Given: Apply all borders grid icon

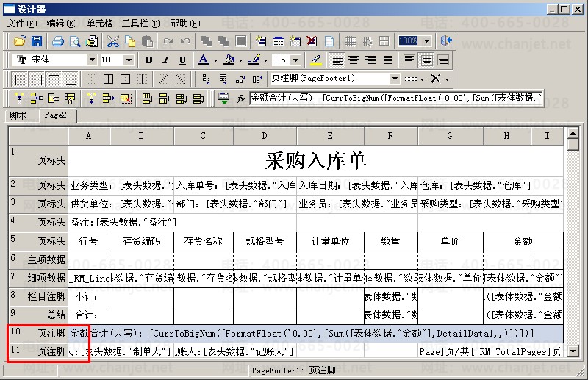Looking at the screenshot, I should (108, 79).
